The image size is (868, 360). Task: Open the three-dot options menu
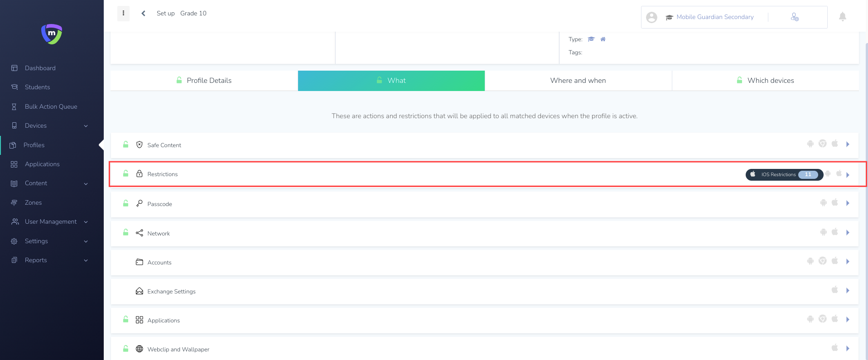(123, 13)
